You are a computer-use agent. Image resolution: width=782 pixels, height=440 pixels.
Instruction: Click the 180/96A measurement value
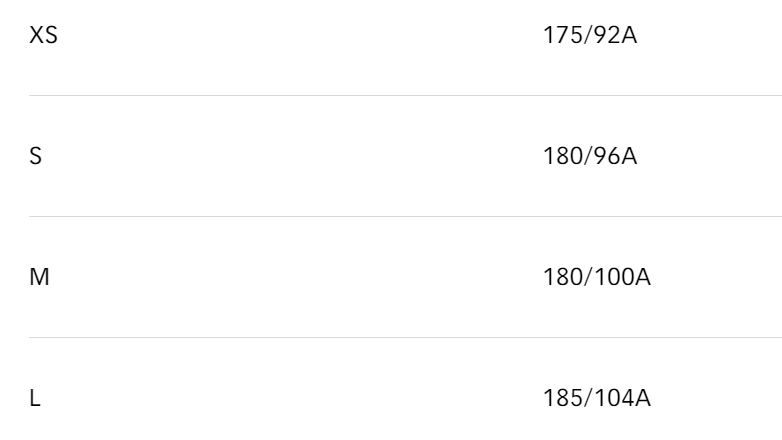tap(590, 156)
